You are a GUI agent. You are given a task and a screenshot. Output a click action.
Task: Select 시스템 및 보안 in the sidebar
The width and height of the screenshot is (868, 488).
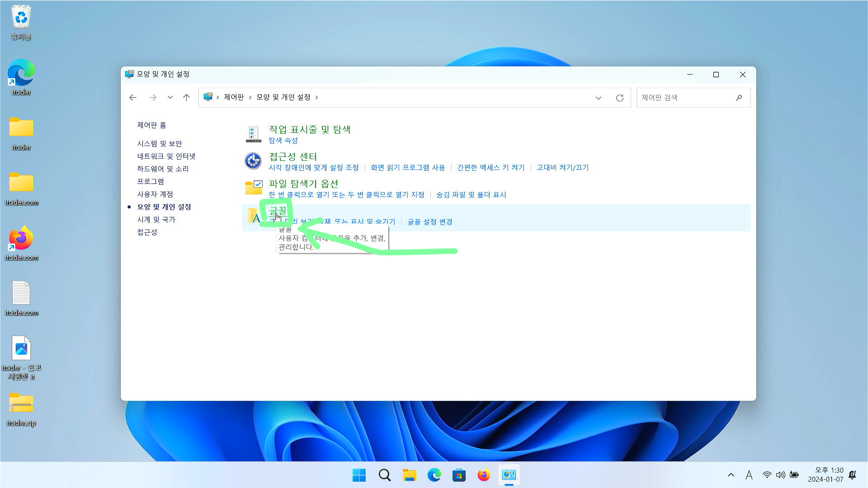(160, 143)
